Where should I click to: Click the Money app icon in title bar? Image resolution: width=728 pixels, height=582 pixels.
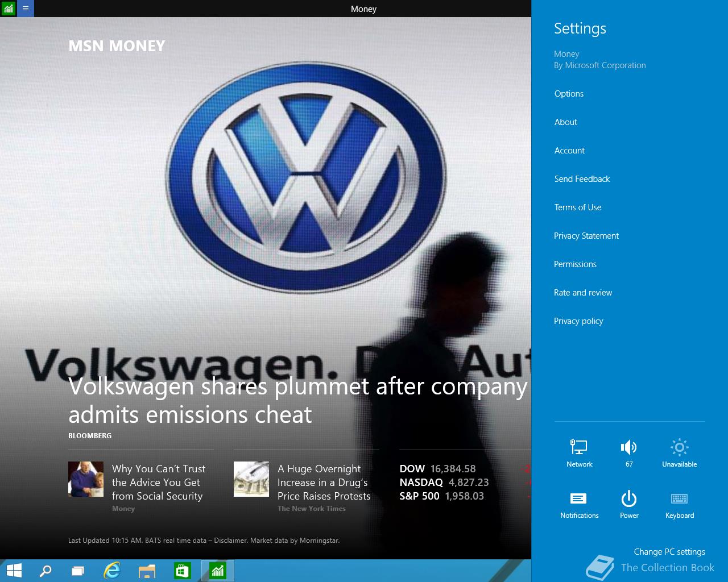click(x=8, y=9)
